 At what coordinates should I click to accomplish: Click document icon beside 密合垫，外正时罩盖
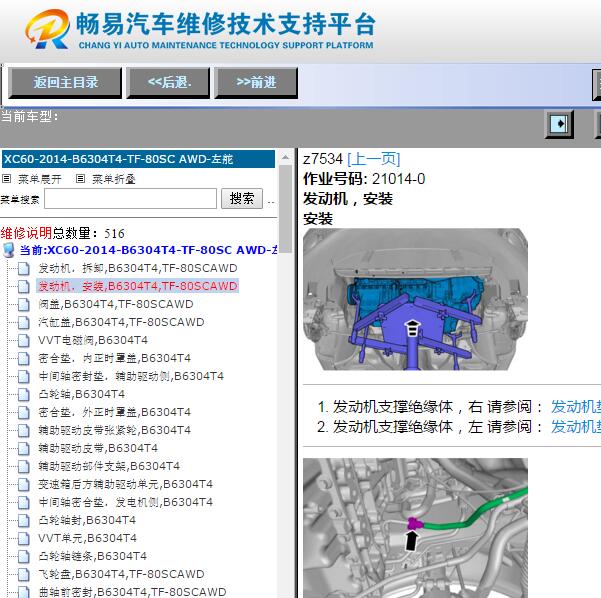point(24,413)
